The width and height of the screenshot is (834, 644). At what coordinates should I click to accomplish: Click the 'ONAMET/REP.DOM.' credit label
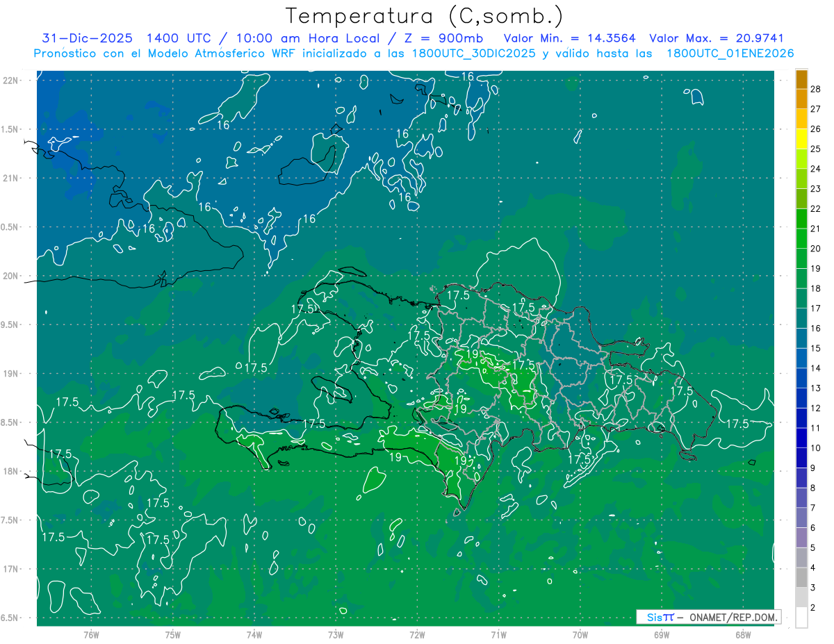[x=732, y=617]
